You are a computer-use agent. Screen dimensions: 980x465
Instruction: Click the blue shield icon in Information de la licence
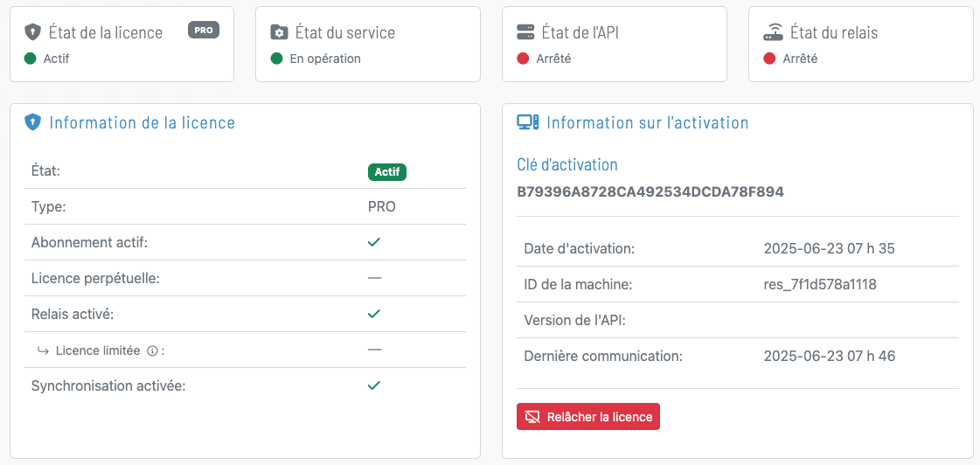click(x=32, y=122)
